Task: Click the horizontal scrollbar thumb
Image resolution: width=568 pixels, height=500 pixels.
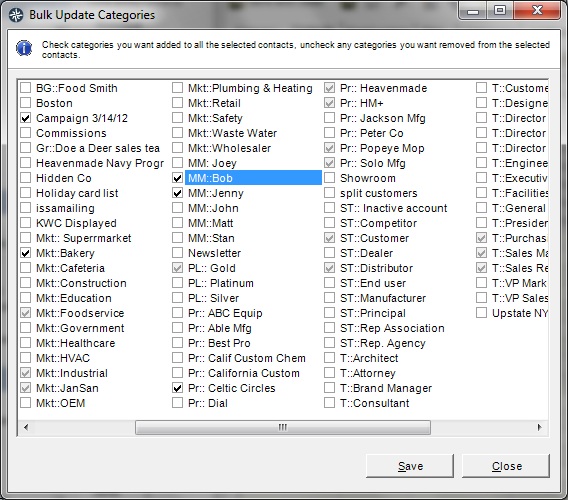Action: tap(283, 427)
